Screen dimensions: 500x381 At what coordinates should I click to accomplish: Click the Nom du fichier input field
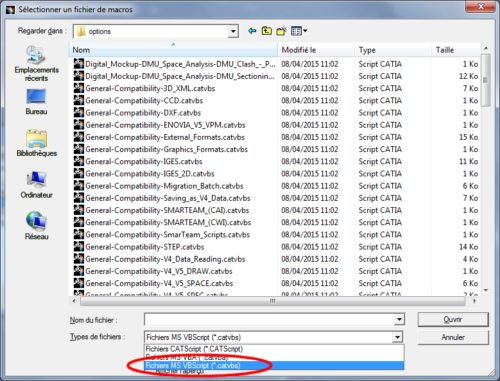pyautogui.click(x=269, y=320)
